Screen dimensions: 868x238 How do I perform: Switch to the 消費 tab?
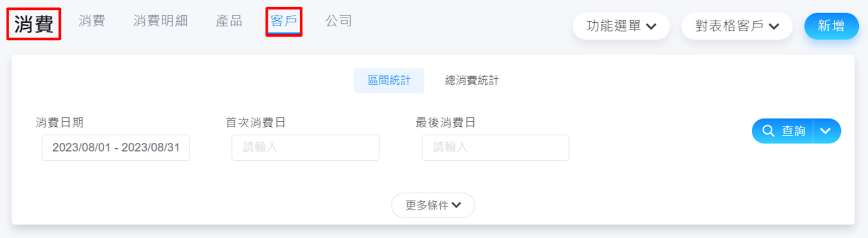92,21
